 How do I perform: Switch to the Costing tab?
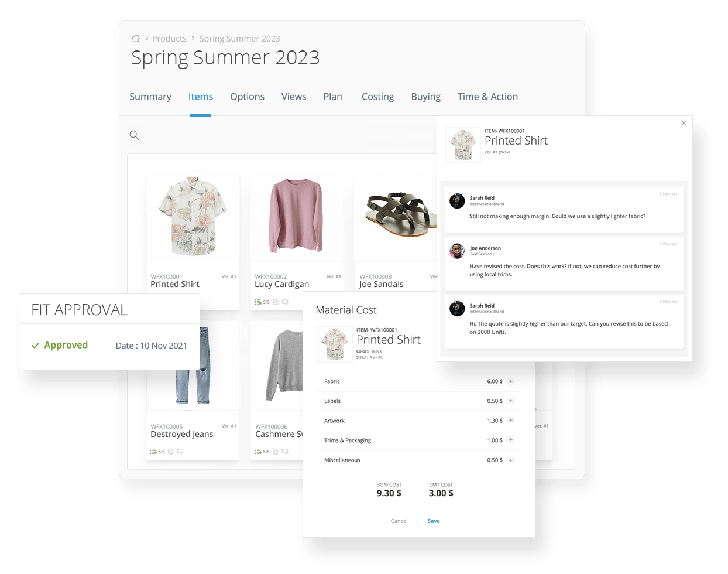click(377, 97)
